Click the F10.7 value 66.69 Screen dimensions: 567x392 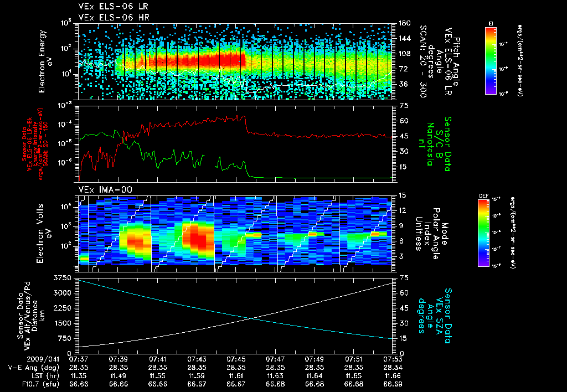(393, 384)
